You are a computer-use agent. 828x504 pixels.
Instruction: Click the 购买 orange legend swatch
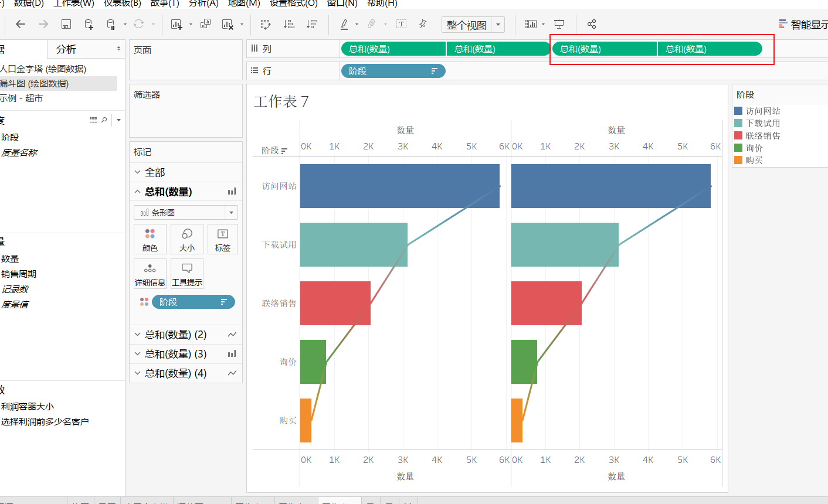coord(738,160)
